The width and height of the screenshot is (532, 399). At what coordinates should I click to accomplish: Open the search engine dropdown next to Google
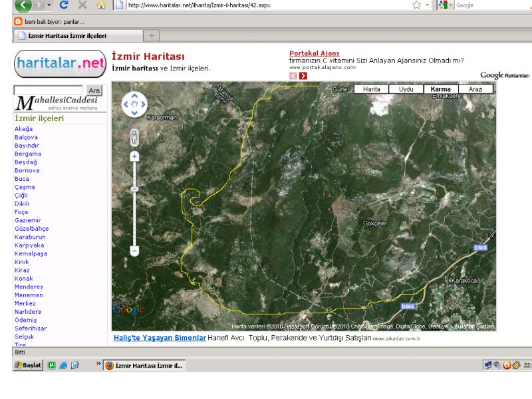tap(452, 5)
